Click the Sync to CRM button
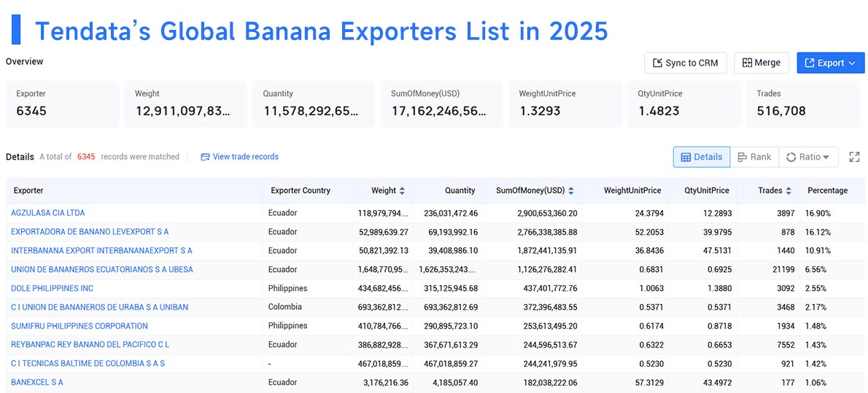This screenshot has height=393, width=868. [686, 63]
